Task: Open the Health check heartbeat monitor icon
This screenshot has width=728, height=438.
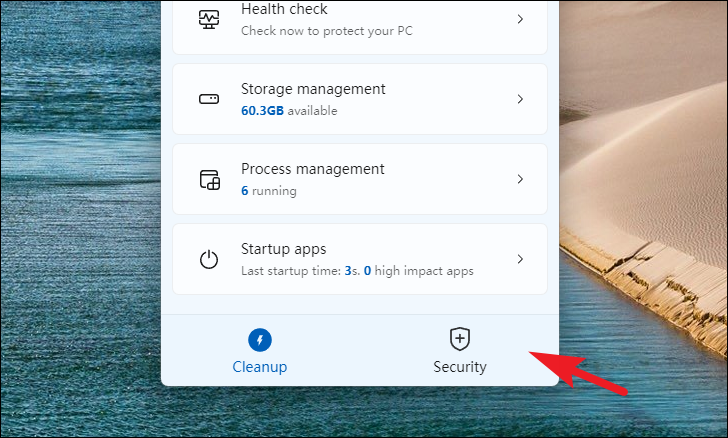Action: coord(209,20)
